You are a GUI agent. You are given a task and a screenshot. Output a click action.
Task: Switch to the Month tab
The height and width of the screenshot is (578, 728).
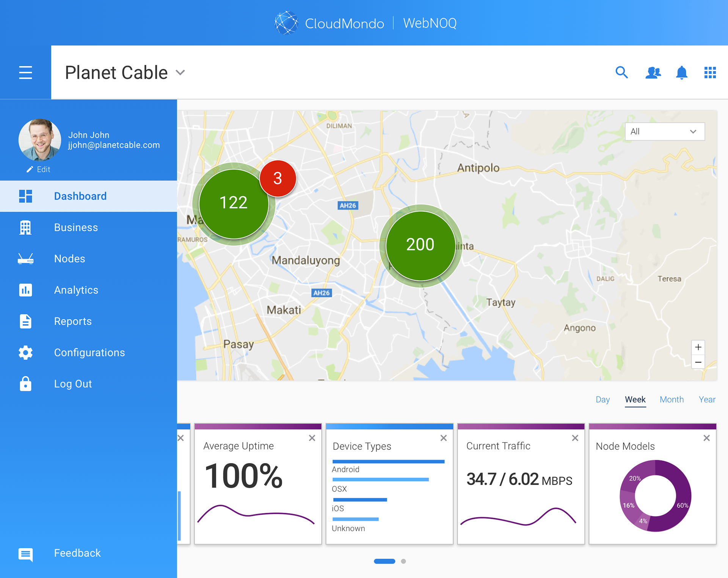tap(672, 399)
